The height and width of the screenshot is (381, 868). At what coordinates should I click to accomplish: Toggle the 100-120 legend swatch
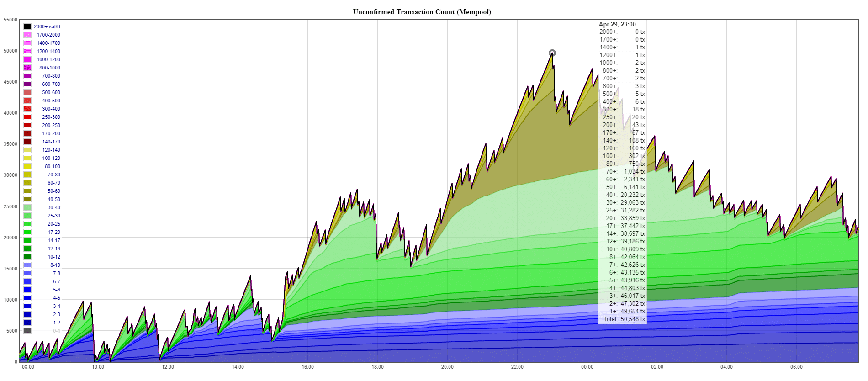tap(27, 158)
